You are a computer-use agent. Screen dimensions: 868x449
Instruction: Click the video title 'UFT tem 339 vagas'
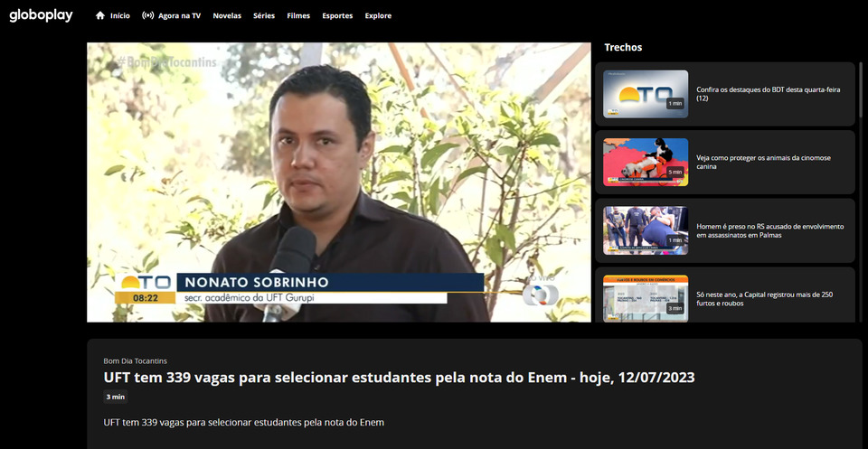399,378
